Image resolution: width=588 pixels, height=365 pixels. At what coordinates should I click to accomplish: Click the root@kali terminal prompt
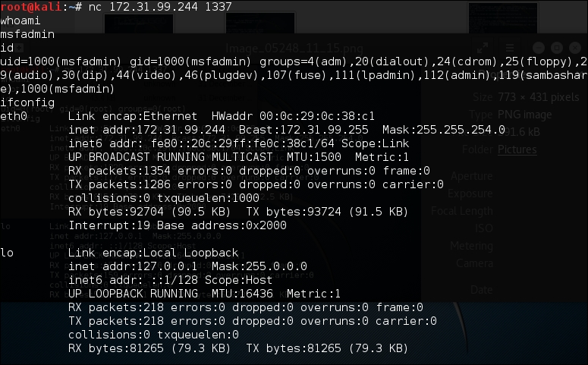click(x=34, y=7)
